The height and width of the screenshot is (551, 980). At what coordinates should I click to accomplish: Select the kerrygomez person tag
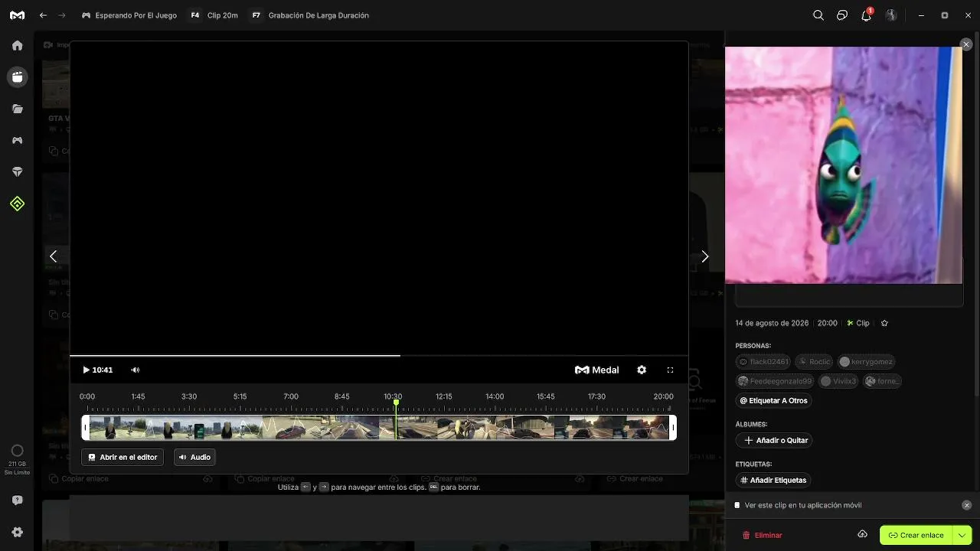pos(866,362)
